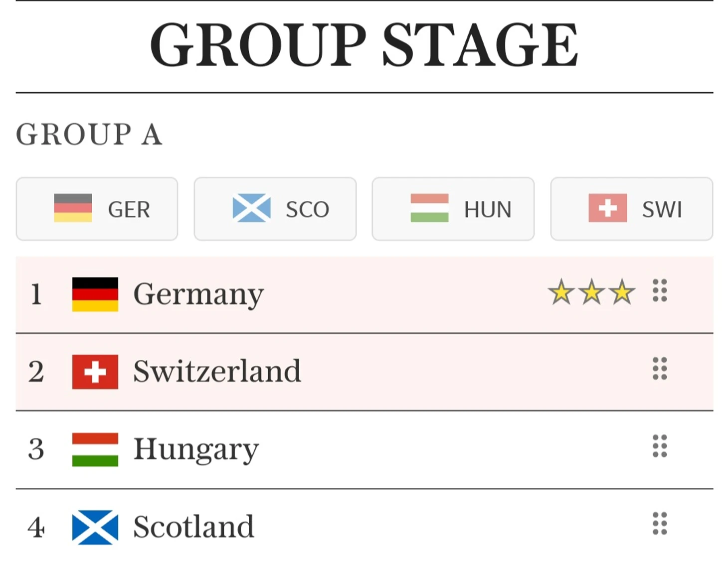Click the drag handle beside Germany
The width and height of the screenshot is (728, 563).
tap(660, 290)
